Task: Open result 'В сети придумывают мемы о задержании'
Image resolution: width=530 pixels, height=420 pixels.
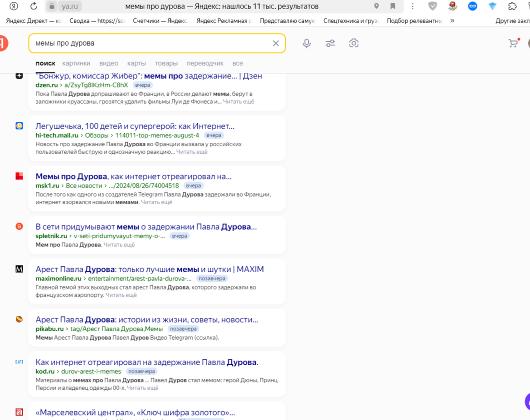Action: tap(146, 227)
